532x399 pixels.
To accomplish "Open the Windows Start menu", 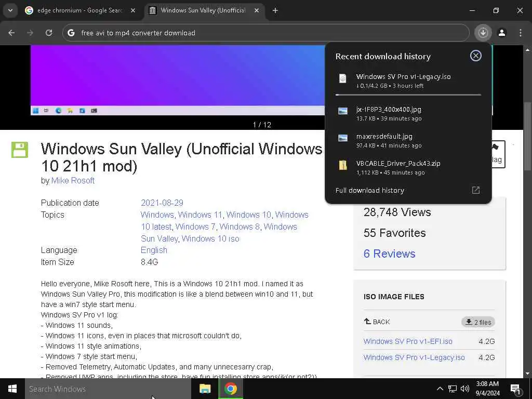I will point(12,389).
